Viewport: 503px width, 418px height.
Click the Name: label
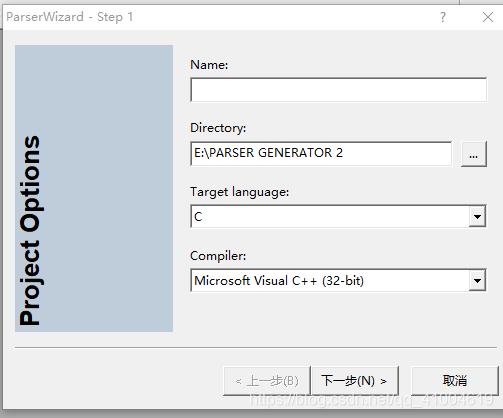pos(209,65)
